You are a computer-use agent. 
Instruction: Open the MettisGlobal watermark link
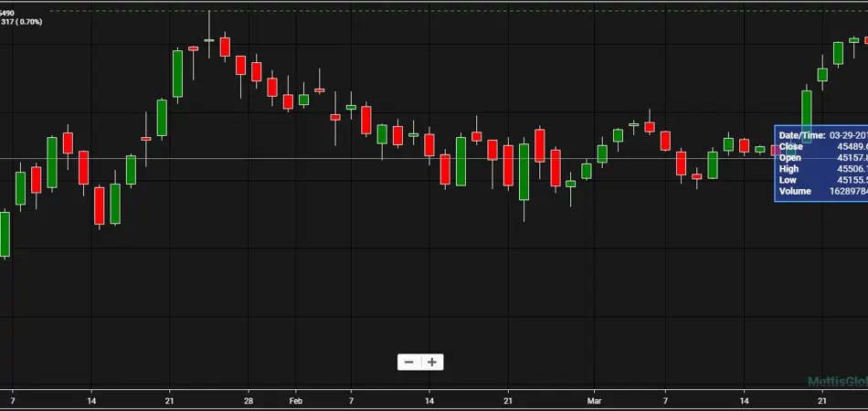click(x=836, y=381)
